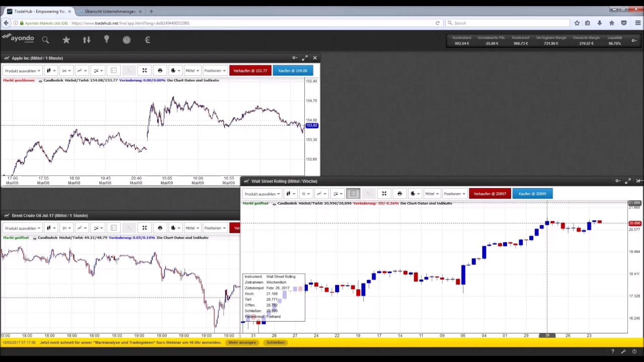Open Produkt auswählen in Brent Crude chart
Viewport: 644px width, 362px height.
[x=23, y=228]
